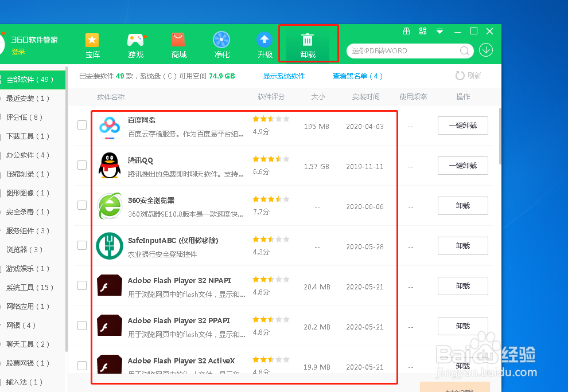This screenshot has height=392, width=568.
Task: Click the skin/theme icon in the title bar
Action: pos(423,31)
